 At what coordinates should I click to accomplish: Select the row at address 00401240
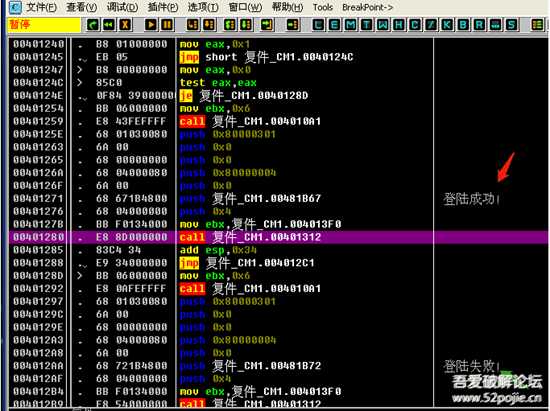tap(278, 44)
